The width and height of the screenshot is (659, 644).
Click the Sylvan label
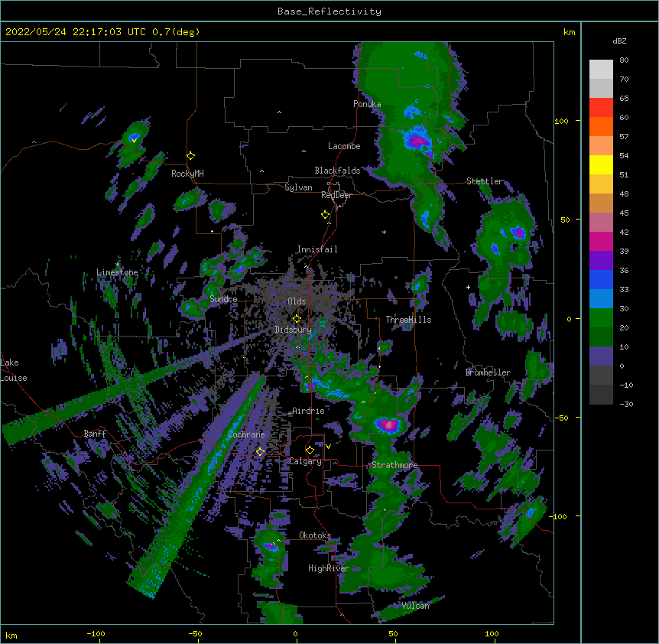point(298,187)
